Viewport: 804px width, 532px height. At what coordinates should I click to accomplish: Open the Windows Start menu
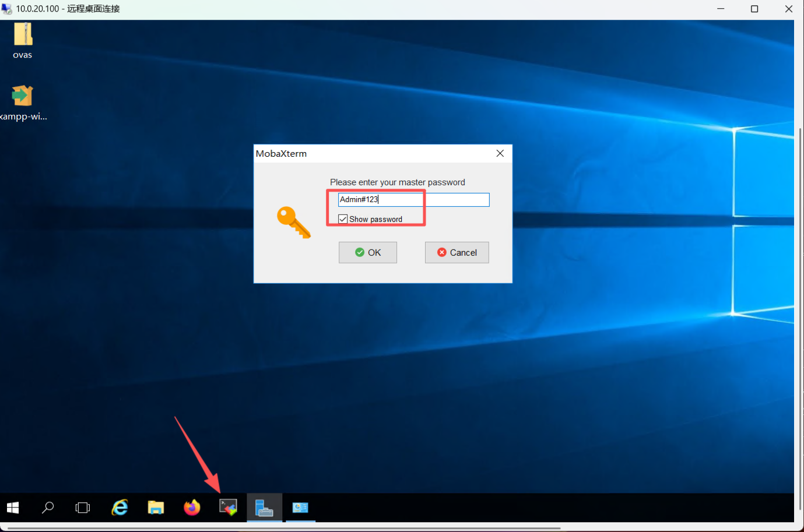tap(13, 508)
